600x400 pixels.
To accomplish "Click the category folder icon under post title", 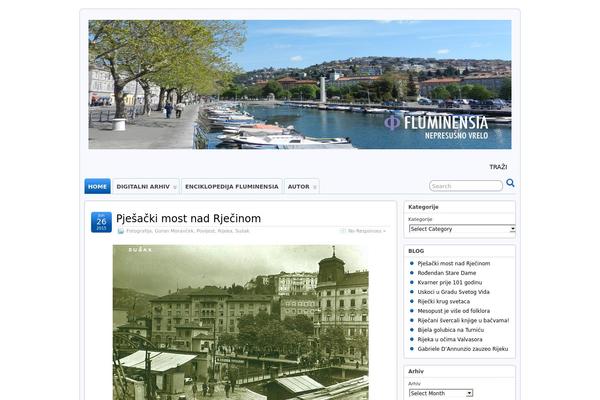I will coord(121,231).
